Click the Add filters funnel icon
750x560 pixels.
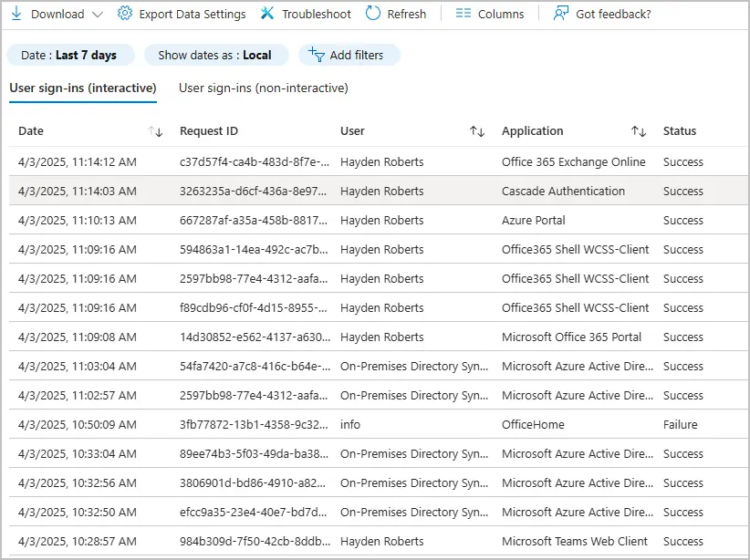[x=317, y=55]
